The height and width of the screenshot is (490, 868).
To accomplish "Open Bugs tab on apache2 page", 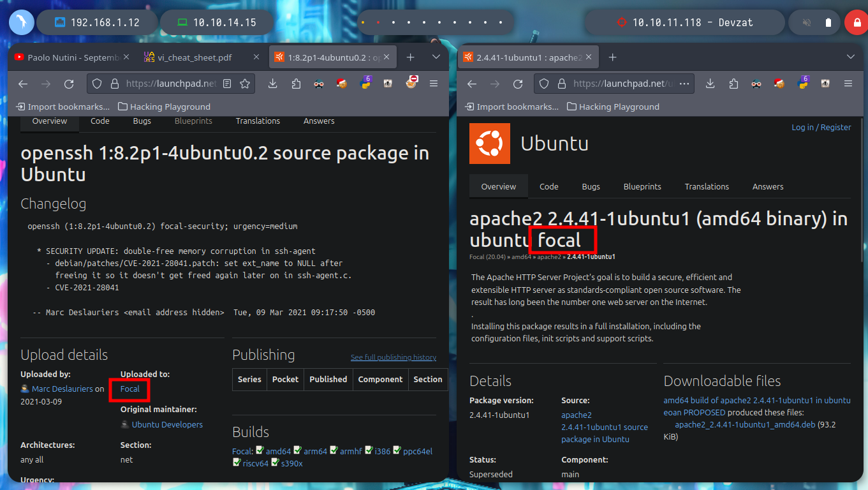I will [x=591, y=186].
